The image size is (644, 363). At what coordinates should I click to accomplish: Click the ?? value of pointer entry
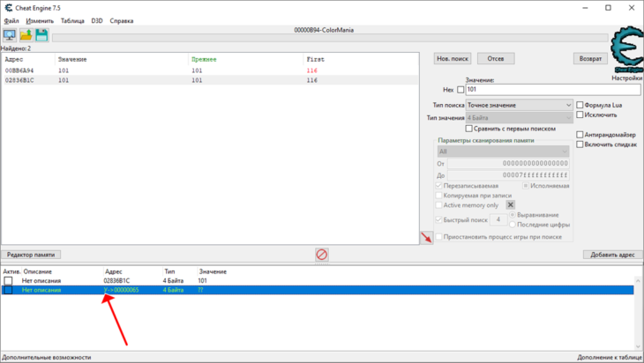pyautogui.click(x=200, y=290)
